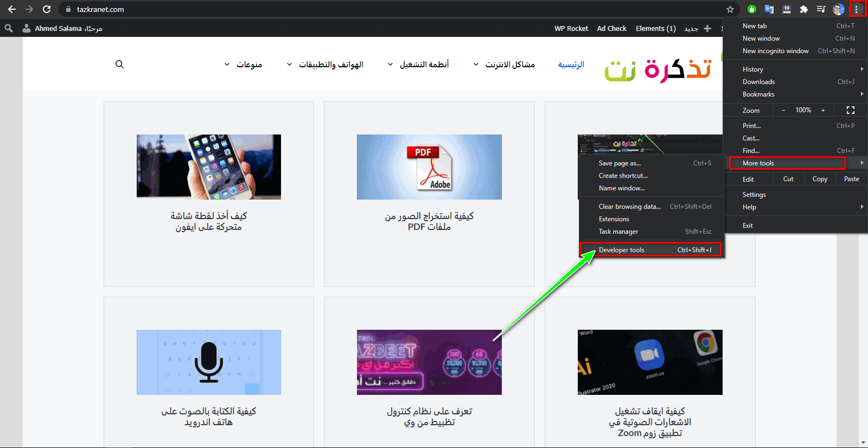
Task: Decrease zoom with the minus button
Action: 783,110
